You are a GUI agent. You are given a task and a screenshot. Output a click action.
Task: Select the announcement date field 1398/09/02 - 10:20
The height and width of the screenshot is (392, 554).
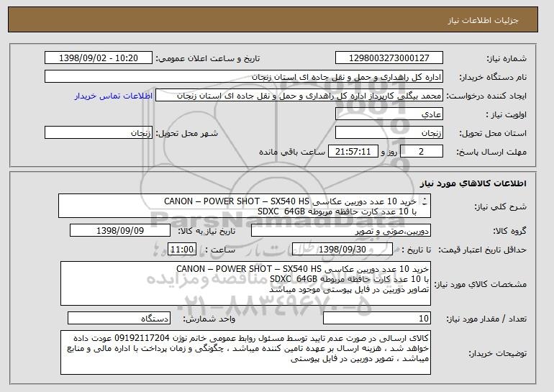(99, 58)
